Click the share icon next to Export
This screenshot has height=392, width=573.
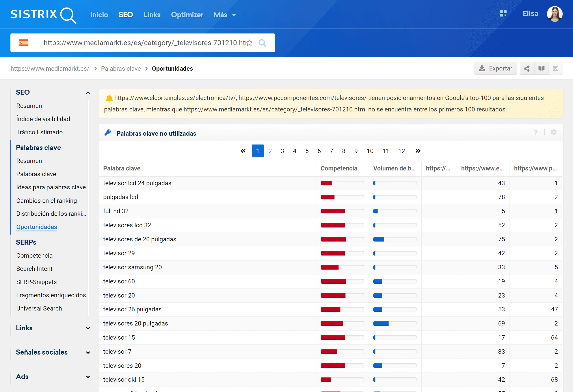[527, 68]
